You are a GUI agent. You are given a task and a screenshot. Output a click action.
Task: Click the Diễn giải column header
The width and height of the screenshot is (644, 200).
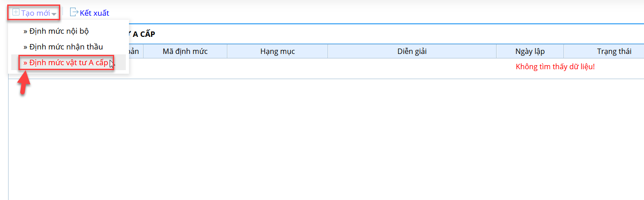[412, 51]
